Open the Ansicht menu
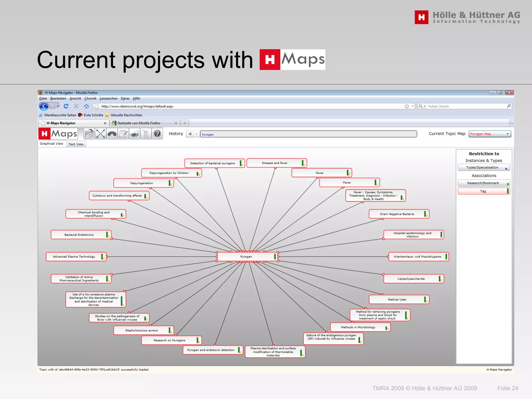The height and width of the screenshot is (399, 532). (75, 98)
